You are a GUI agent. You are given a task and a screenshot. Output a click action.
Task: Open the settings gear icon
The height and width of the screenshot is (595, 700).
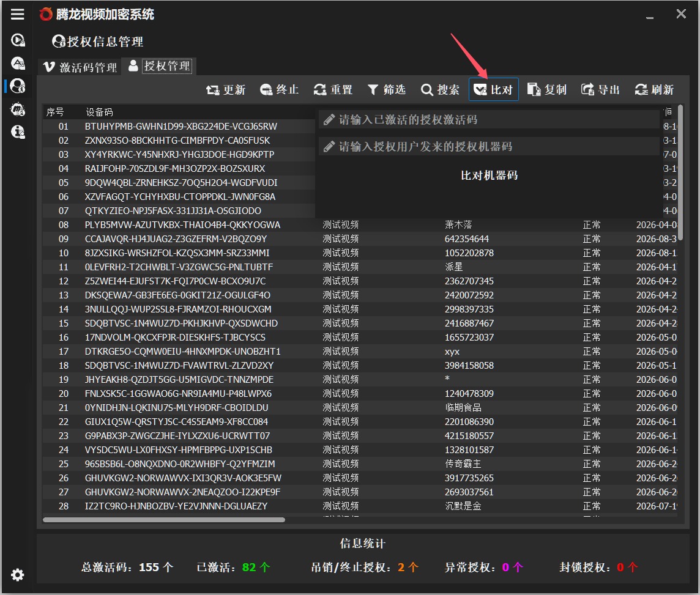tap(17, 574)
